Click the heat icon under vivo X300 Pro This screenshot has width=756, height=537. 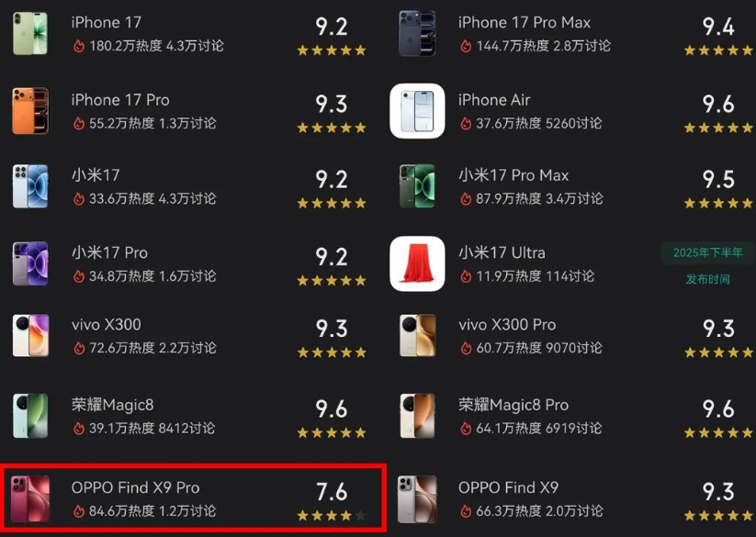(466, 348)
